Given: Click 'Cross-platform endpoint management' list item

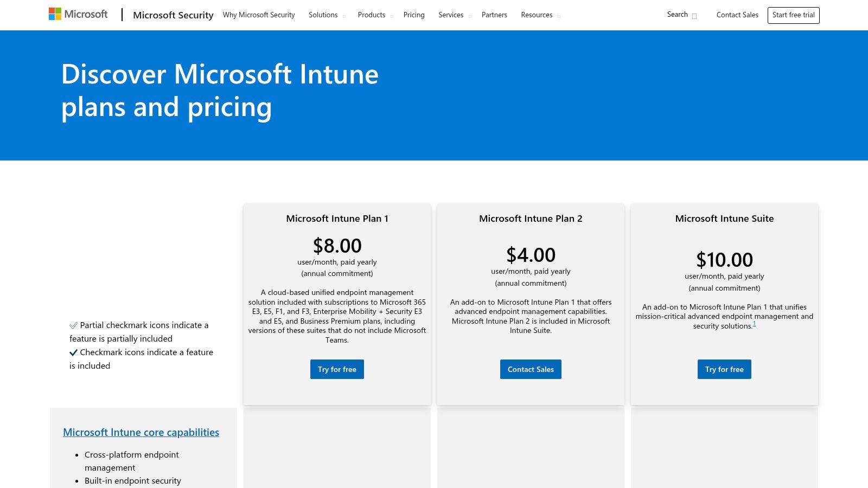Looking at the screenshot, I should 132,461.
